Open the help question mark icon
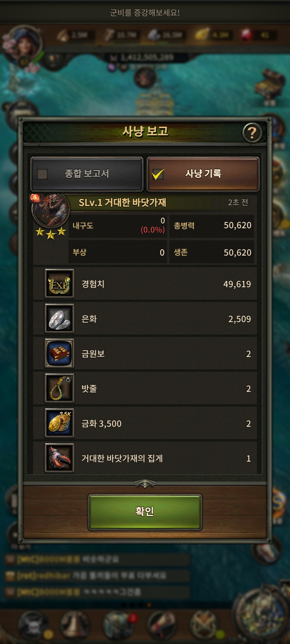290x644 pixels. [252, 133]
